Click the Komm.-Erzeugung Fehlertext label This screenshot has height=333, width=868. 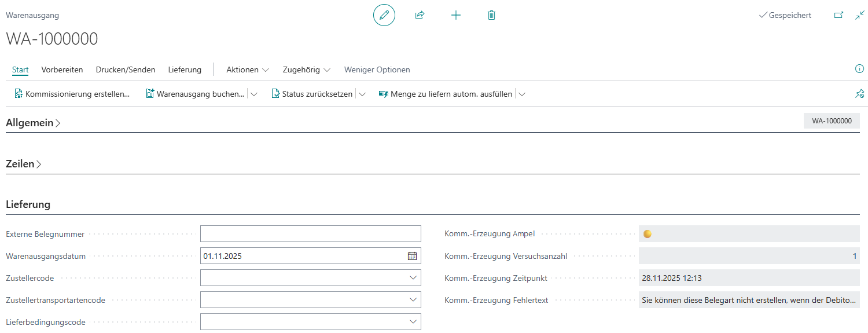coord(496,300)
